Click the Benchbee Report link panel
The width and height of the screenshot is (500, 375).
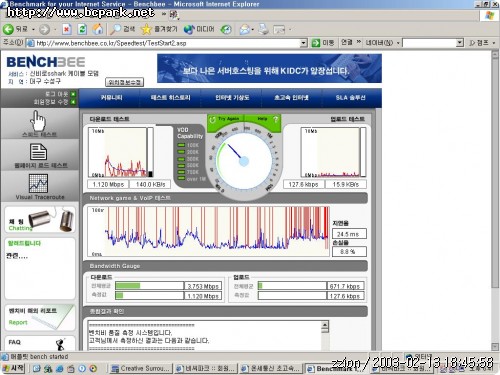(40, 317)
